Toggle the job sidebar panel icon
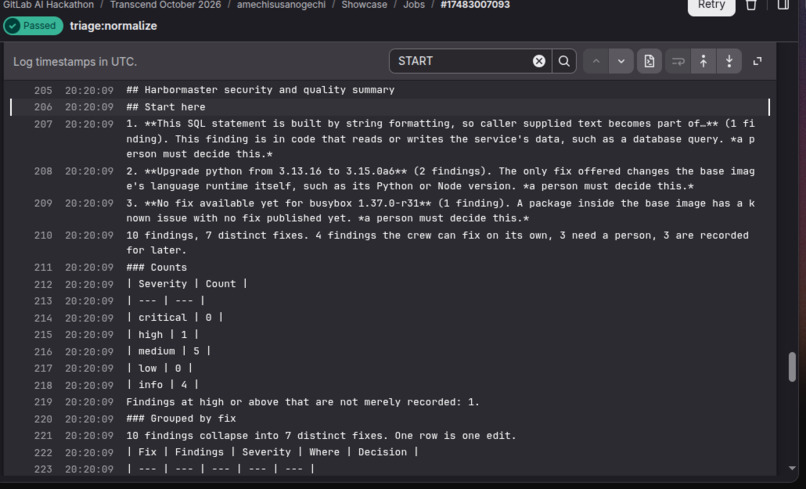 783,5
